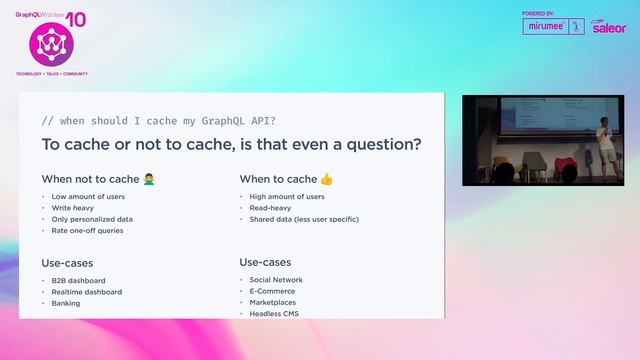Image resolution: width=640 pixels, height=360 pixels.
Task: Click the 'Write heavy' bullet
Action: [73, 208]
